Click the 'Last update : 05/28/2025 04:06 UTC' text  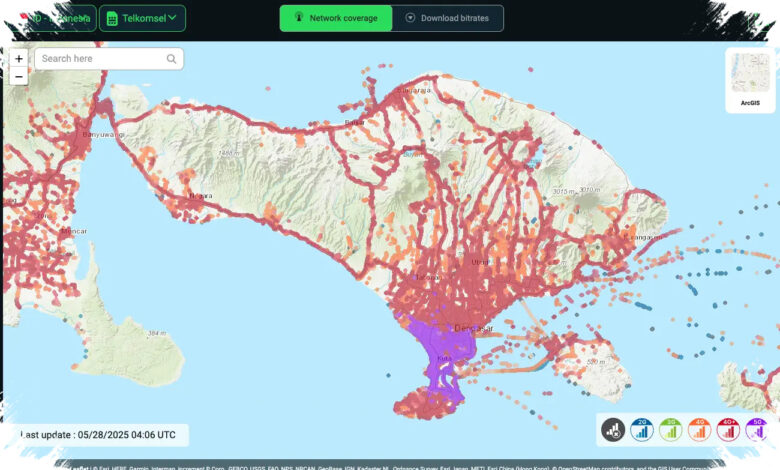click(x=98, y=435)
